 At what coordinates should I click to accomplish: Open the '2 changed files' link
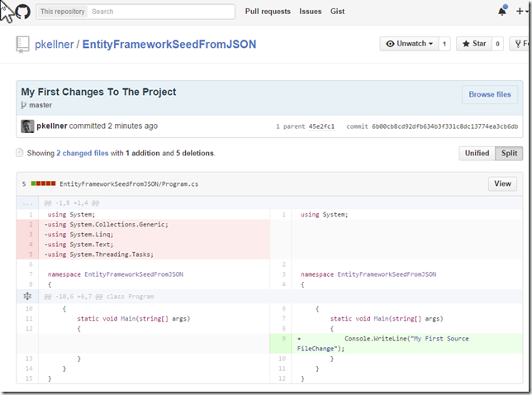[83, 154]
